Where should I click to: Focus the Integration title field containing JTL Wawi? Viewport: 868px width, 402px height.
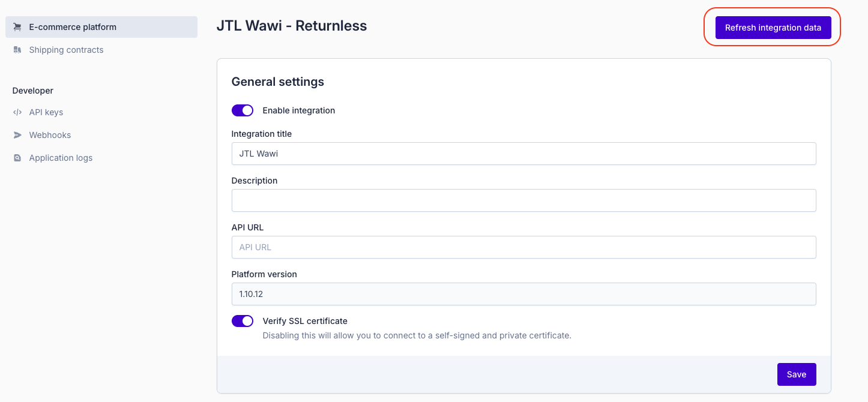tap(523, 154)
